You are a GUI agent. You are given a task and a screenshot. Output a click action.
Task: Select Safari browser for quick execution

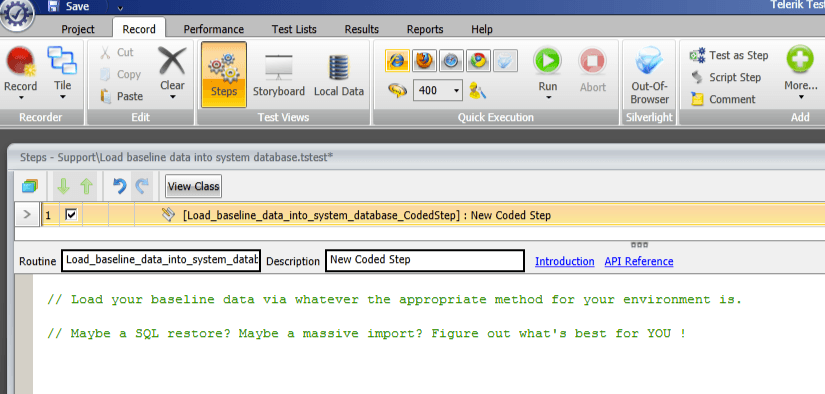pyautogui.click(x=451, y=60)
